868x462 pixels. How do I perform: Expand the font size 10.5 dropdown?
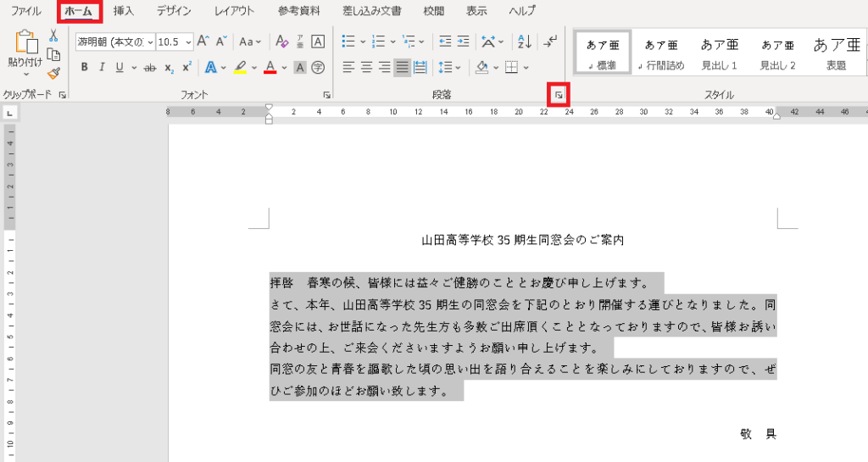coord(188,42)
